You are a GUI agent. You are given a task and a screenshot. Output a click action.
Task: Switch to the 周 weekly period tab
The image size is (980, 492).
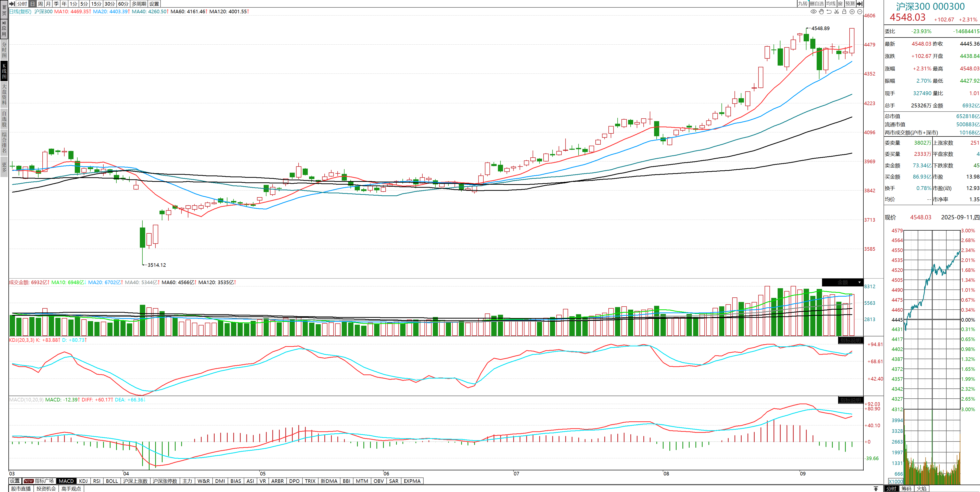[x=40, y=3]
